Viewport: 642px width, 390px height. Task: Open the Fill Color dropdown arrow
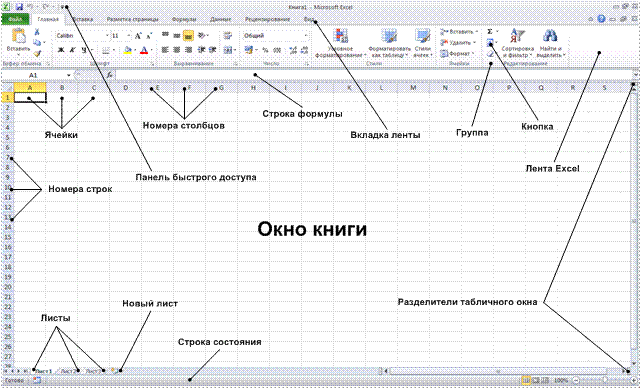[135, 50]
